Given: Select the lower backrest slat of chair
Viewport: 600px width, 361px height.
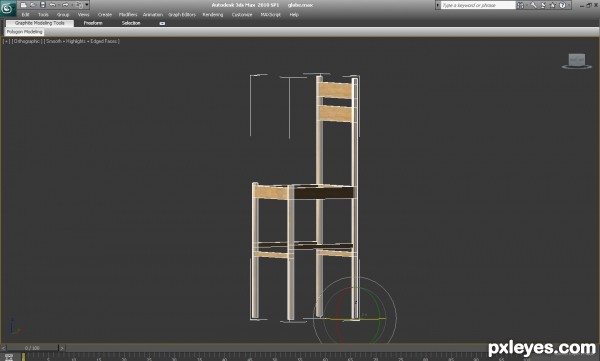Looking at the screenshot, I should coord(336,114).
